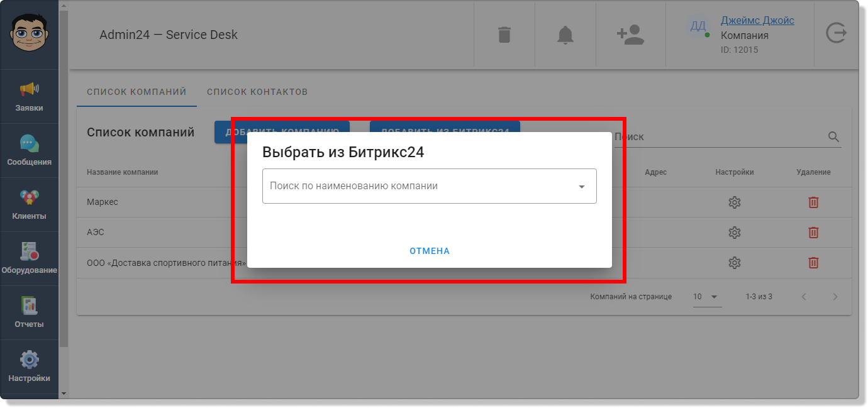The height and width of the screenshot is (408, 868).
Task: Click the Поиск по наименованию компании field
Action: click(x=430, y=186)
